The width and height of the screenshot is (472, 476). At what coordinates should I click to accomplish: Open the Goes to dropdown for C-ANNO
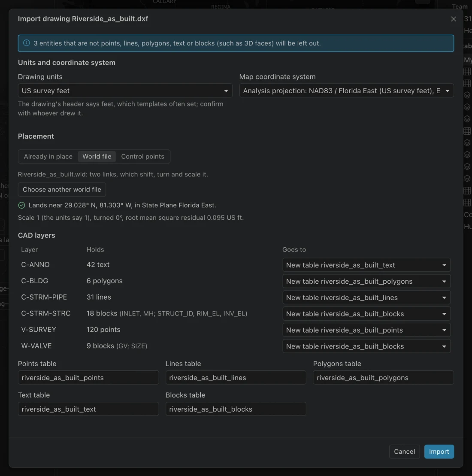pyautogui.click(x=366, y=265)
